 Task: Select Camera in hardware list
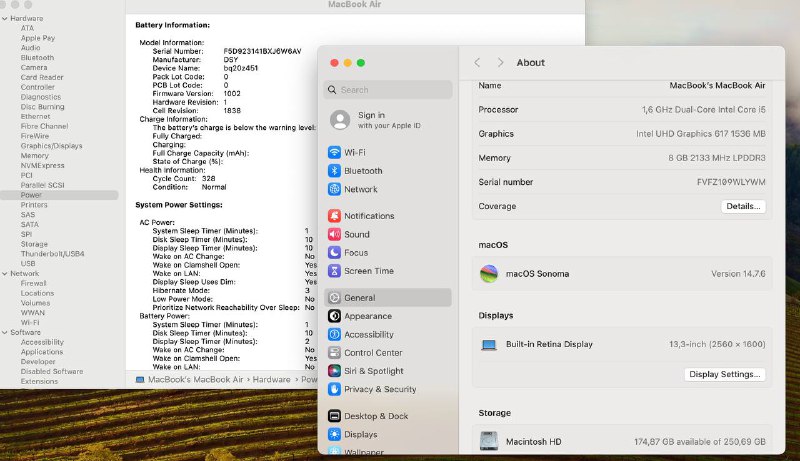(x=34, y=67)
